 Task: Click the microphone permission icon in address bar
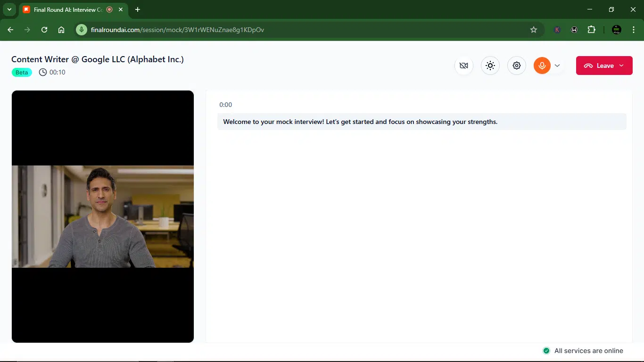pos(82,30)
